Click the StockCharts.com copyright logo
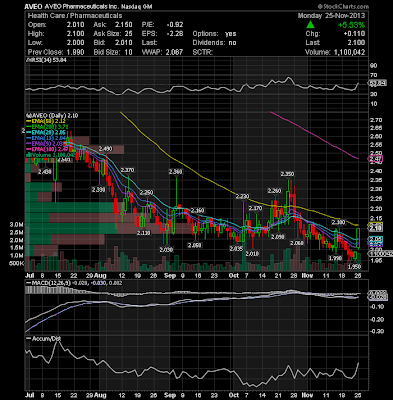This screenshot has width=393, height=400. pyautogui.click(x=342, y=6)
